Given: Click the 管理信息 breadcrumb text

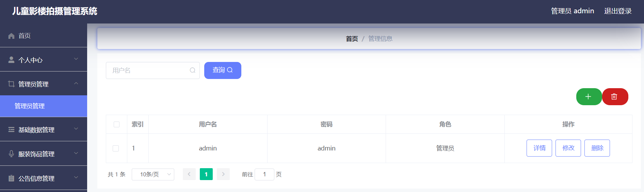Looking at the screenshot, I should pos(381,39).
